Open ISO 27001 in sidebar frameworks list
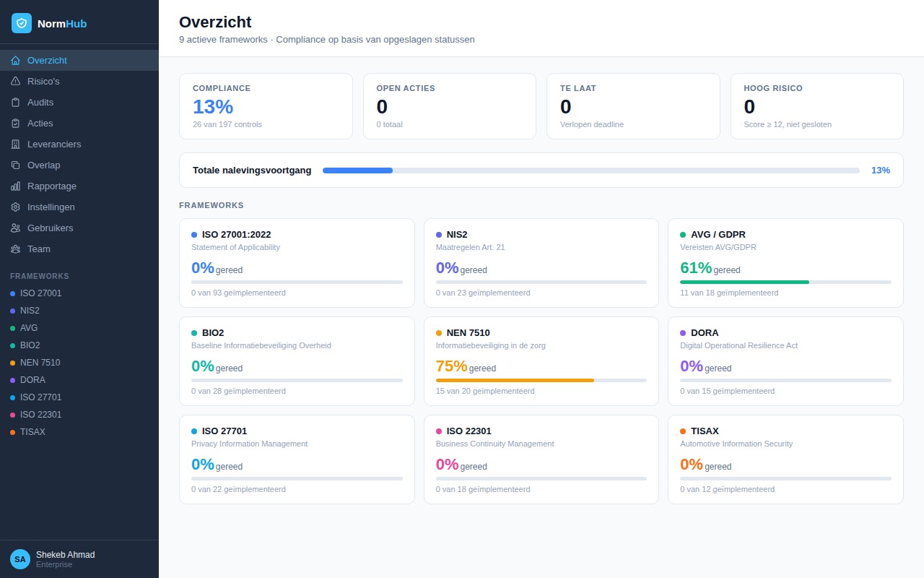This screenshot has width=924, height=578. 79,293
